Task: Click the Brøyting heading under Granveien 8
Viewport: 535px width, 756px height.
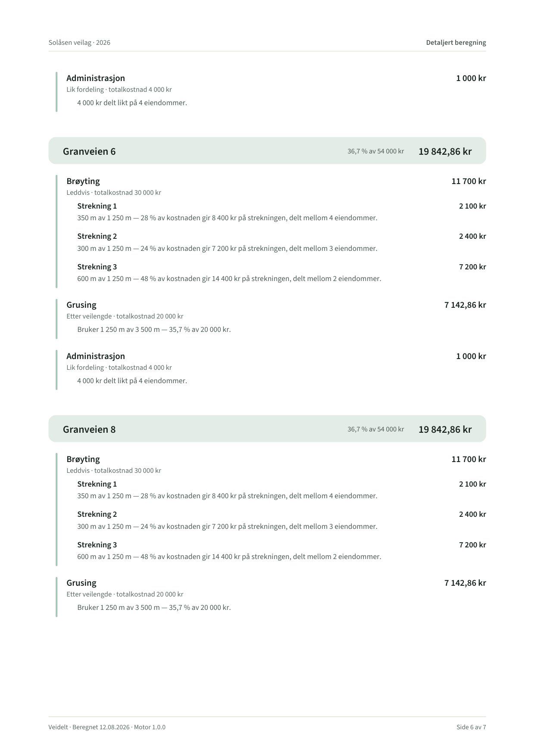Action: (x=83, y=459)
